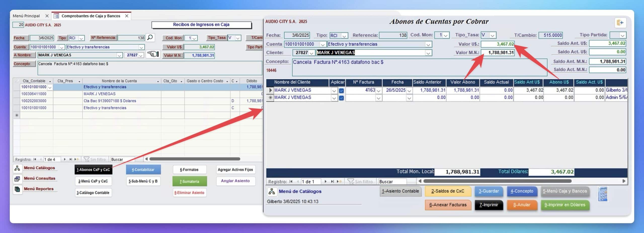Open the calculator icon at bottom right
Image resolution: width=644 pixels, height=233 pixels.
pyautogui.click(x=603, y=194)
